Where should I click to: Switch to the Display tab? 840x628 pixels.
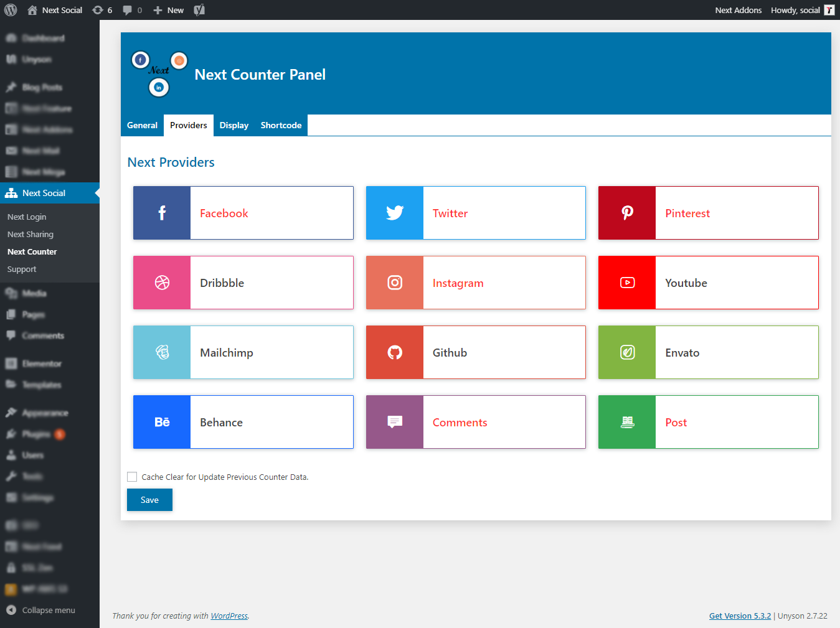234,125
